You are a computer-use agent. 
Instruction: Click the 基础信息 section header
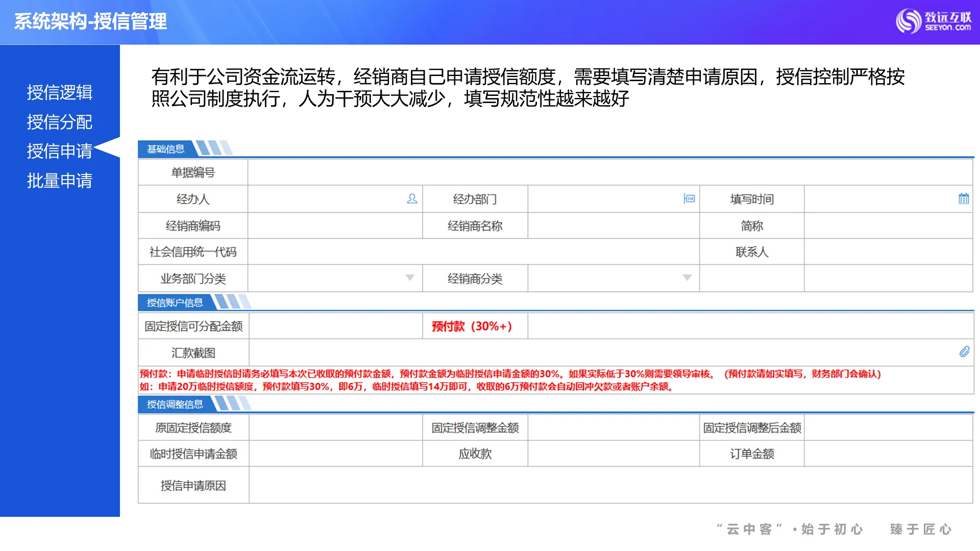coord(166,149)
